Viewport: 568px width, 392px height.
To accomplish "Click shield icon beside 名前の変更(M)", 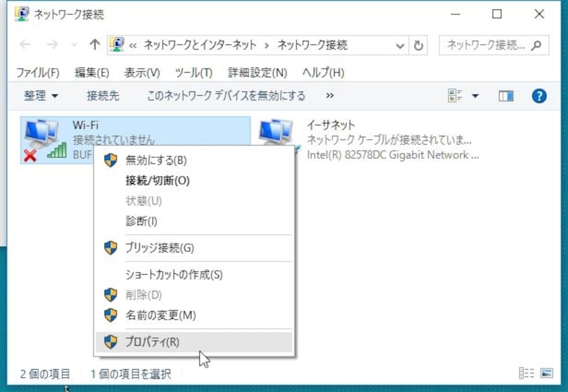I will point(111,315).
